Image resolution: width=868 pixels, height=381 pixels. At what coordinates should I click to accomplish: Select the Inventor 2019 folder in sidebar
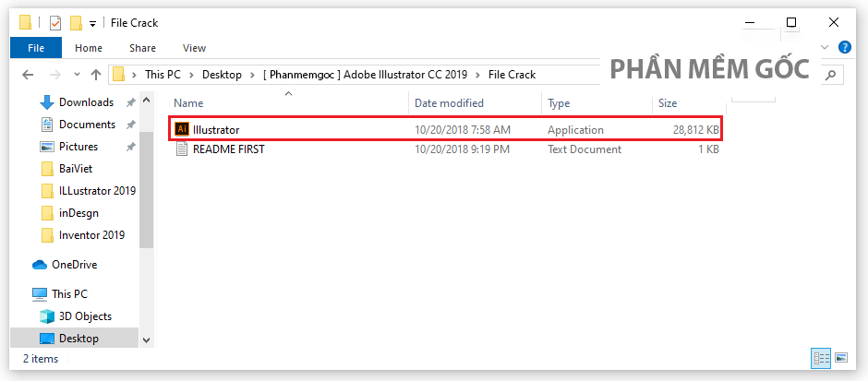91,235
